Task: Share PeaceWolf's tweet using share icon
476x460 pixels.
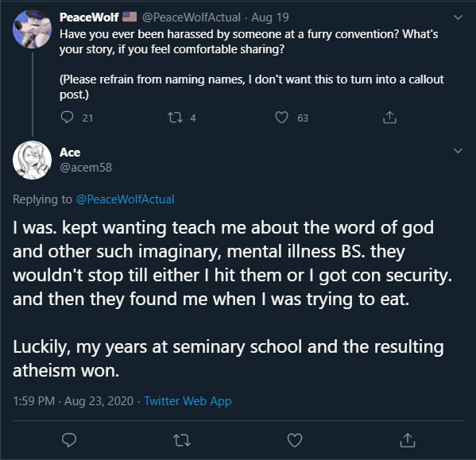Action: [389, 117]
